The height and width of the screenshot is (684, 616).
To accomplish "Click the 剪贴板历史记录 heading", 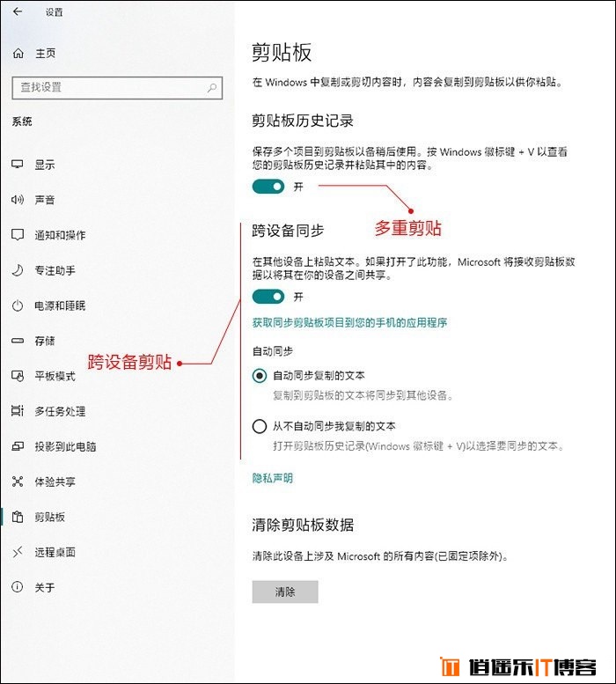I will click(303, 121).
